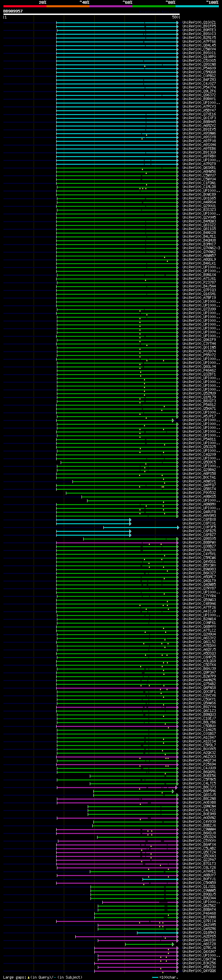Click the orange ~40% identity legend segment

[x=68, y=6]
